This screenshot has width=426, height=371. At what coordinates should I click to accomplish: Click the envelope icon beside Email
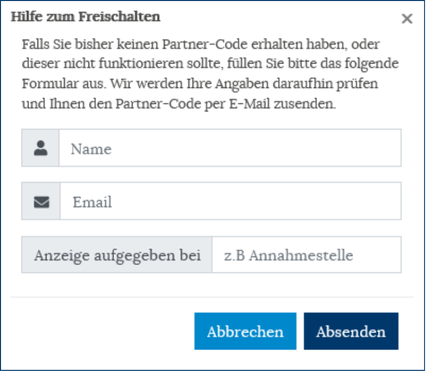point(42,202)
